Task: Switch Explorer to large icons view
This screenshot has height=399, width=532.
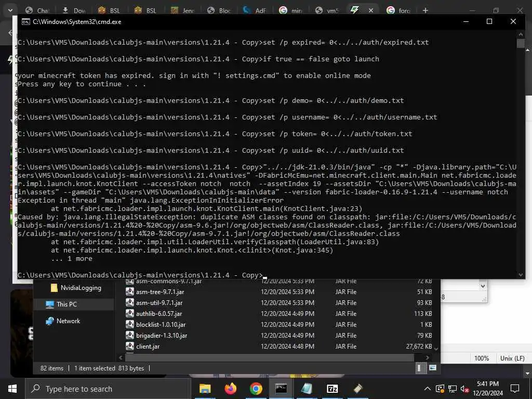Action: (x=433, y=368)
